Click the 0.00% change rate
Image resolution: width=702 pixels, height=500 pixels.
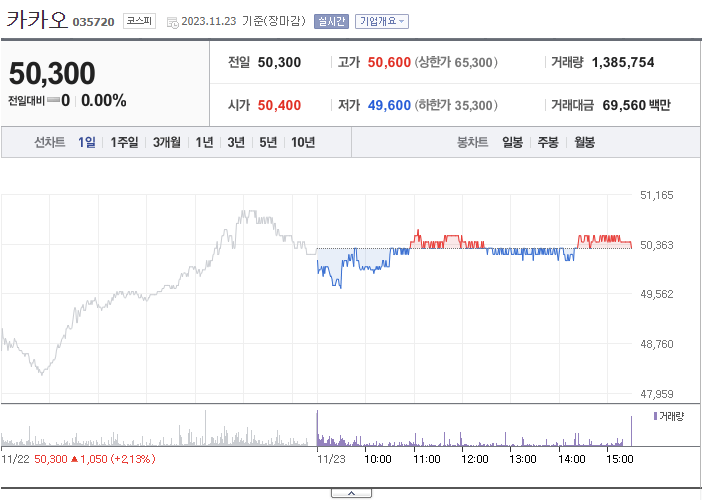click(104, 100)
